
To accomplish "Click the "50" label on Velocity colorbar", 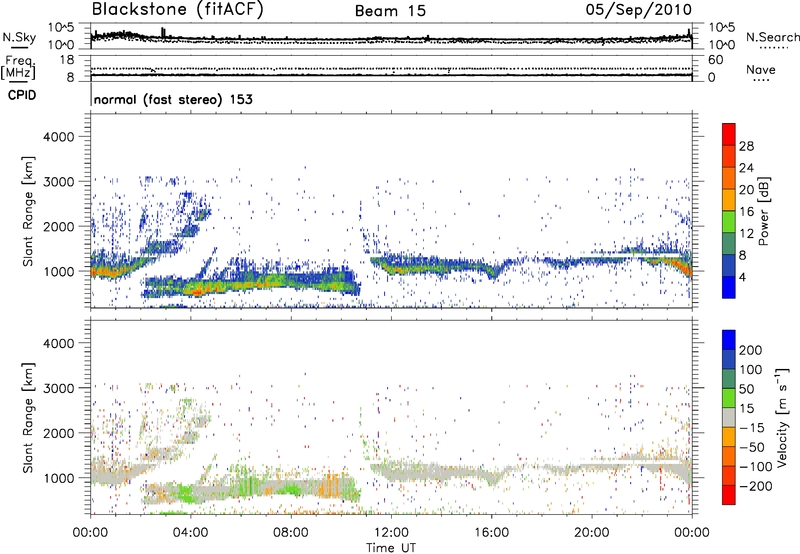I will click(746, 389).
